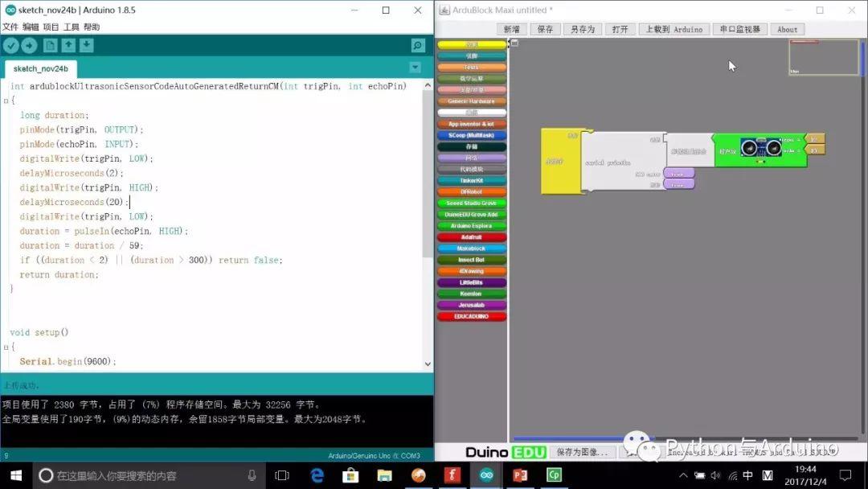The height and width of the screenshot is (489, 868).
Task: Expand the Seeed Studio Grove drawer
Action: [472, 203]
